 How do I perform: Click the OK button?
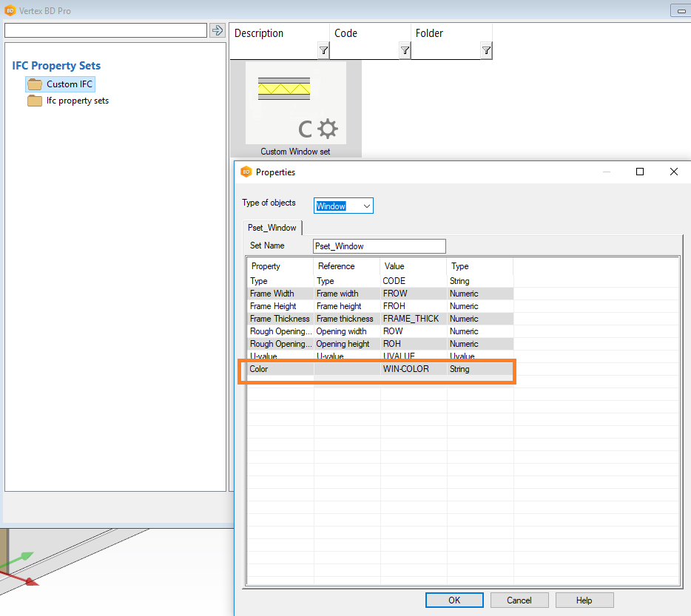(x=454, y=600)
